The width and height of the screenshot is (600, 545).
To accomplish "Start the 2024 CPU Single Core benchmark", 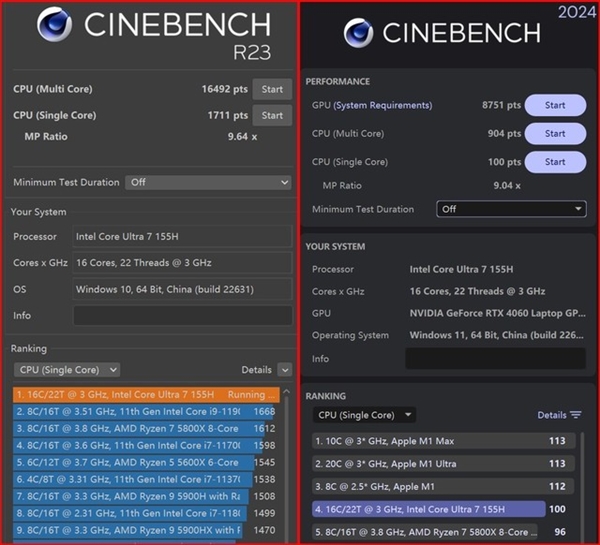I will coord(554,161).
